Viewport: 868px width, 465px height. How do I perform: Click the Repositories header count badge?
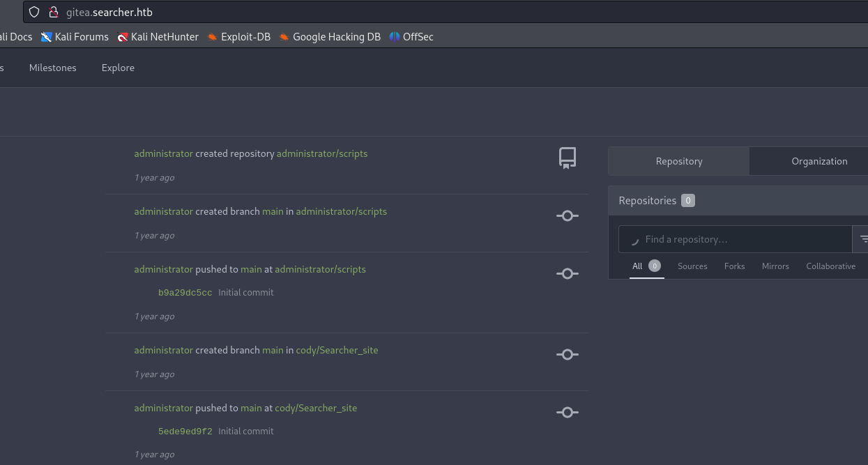688,201
